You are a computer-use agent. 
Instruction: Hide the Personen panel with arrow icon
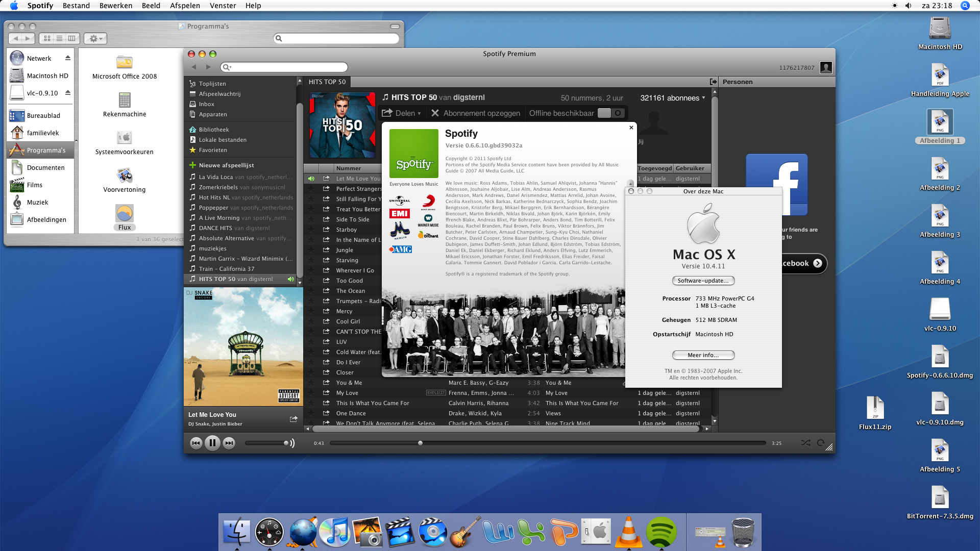pyautogui.click(x=713, y=82)
